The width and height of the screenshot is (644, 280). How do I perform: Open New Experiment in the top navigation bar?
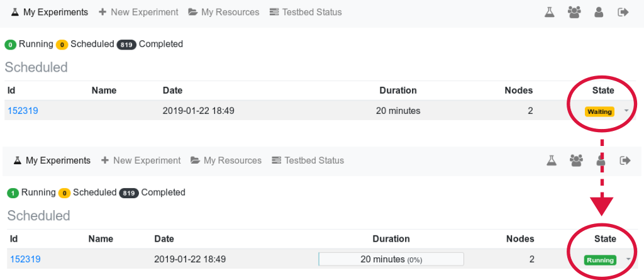click(x=138, y=13)
